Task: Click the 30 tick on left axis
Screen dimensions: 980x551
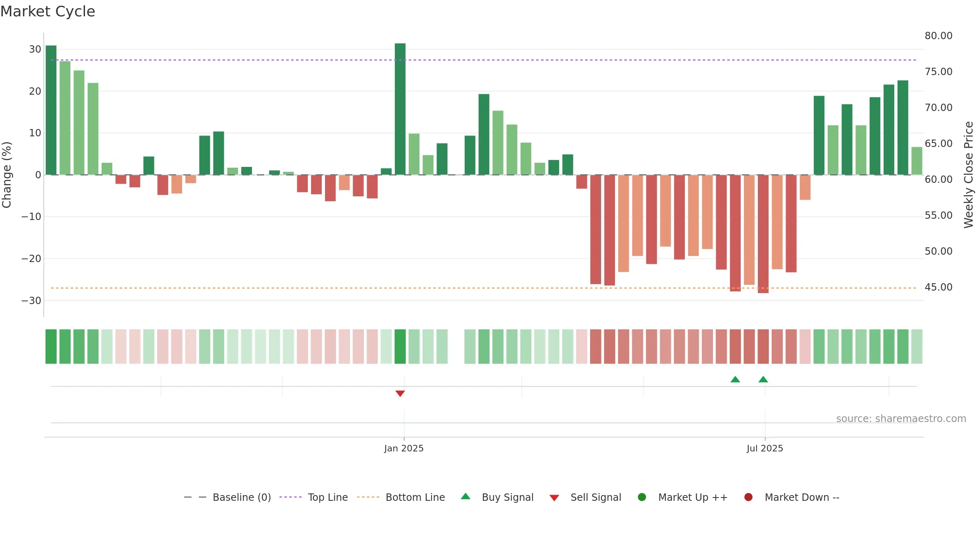Action: (x=35, y=49)
